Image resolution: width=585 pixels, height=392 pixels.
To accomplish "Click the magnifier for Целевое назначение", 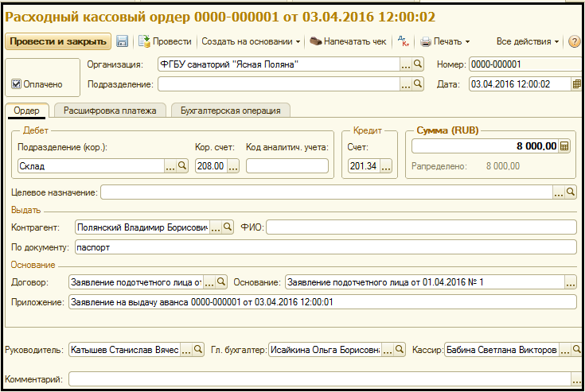I will 570,192.
